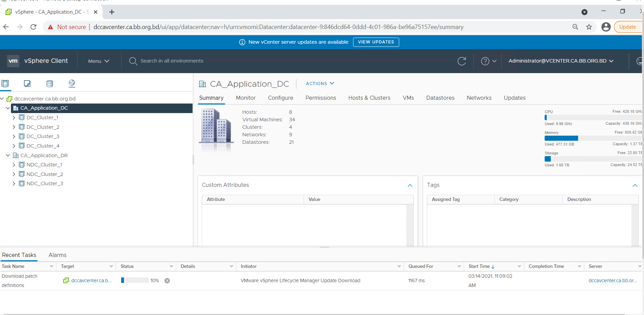The image size is (644, 315).
Task: Collapse the Tags panel
Action: [635, 185]
